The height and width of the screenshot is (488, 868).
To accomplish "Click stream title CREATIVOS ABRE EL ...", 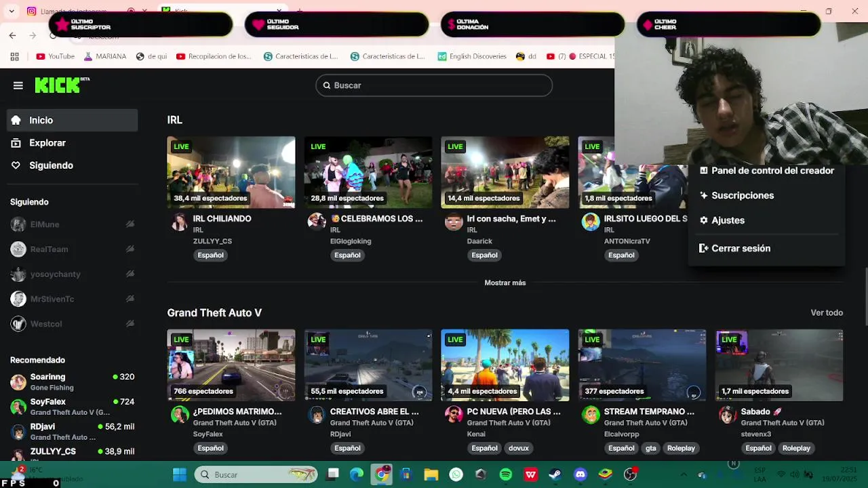I will click(x=374, y=411).
